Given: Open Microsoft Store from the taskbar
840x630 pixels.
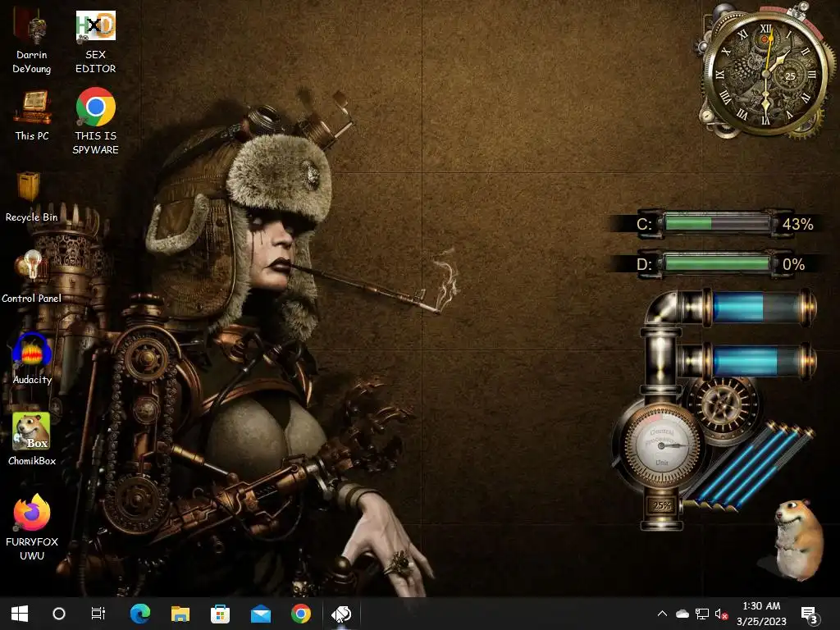Looking at the screenshot, I should coord(220,614).
